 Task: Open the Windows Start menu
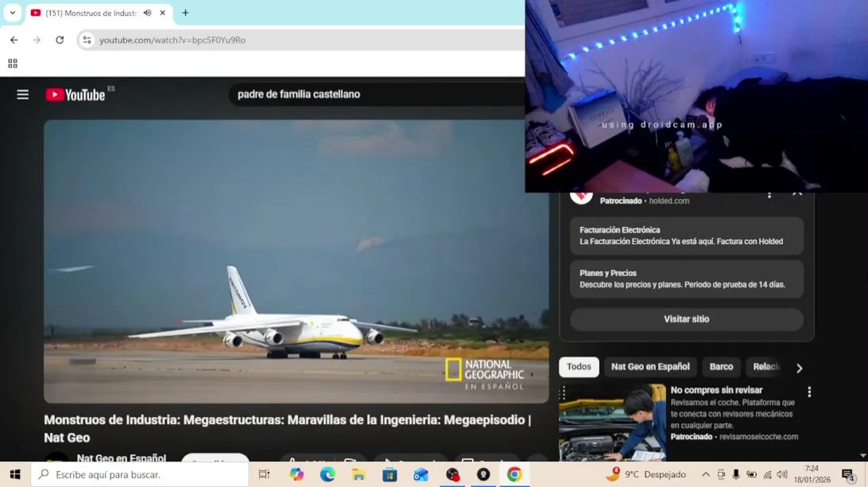click(x=15, y=475)
